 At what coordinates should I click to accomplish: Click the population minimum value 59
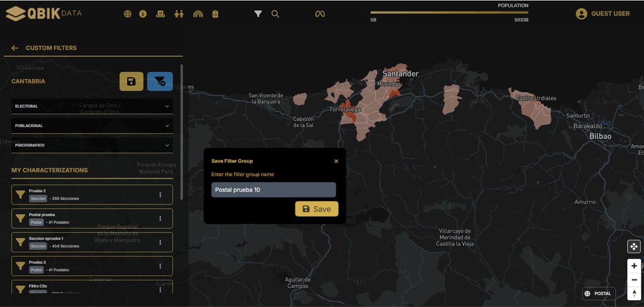(373, 20)
